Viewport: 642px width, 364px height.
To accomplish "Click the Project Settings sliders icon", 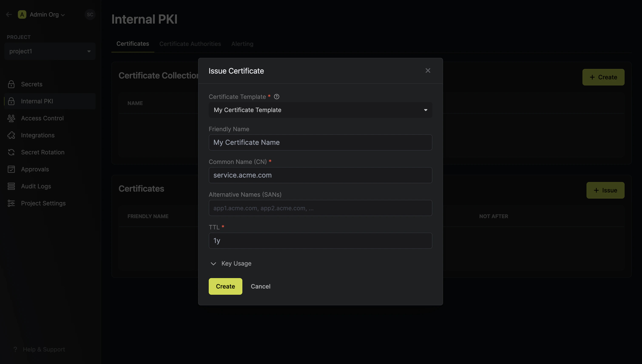I will click(11, 203).
